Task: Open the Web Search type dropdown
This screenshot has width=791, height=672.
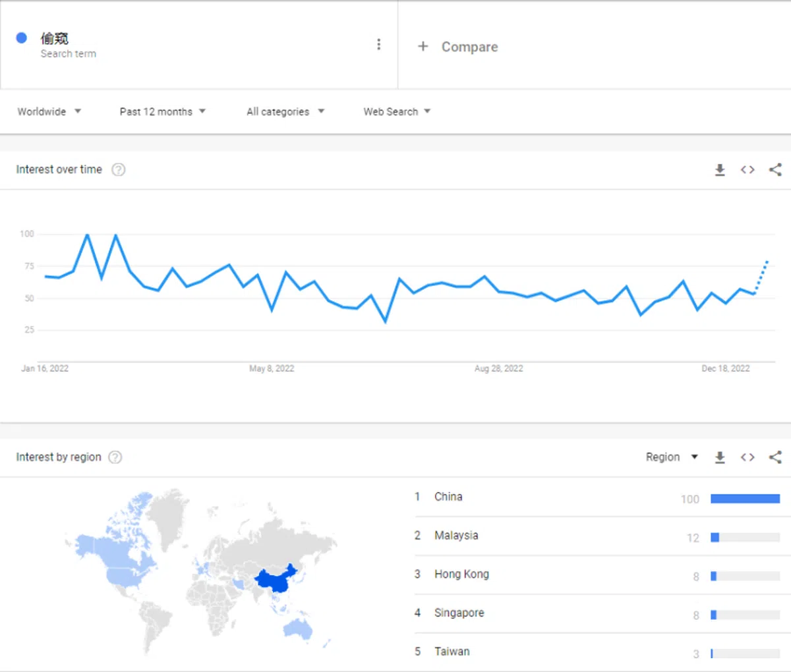Action: [396, 111]
